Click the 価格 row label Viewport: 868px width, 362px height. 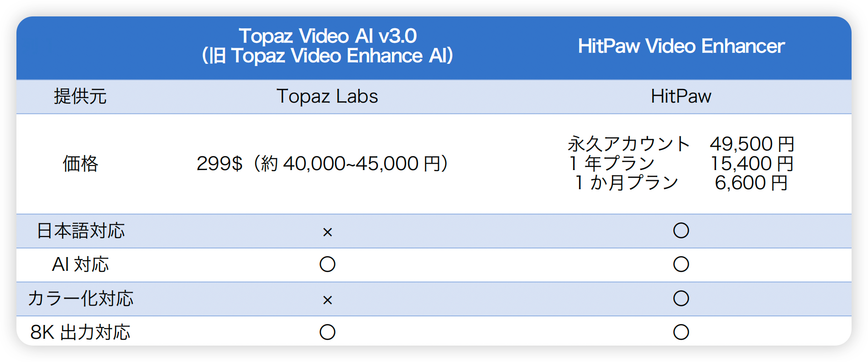pyautogui.click(x=80, y=164)
